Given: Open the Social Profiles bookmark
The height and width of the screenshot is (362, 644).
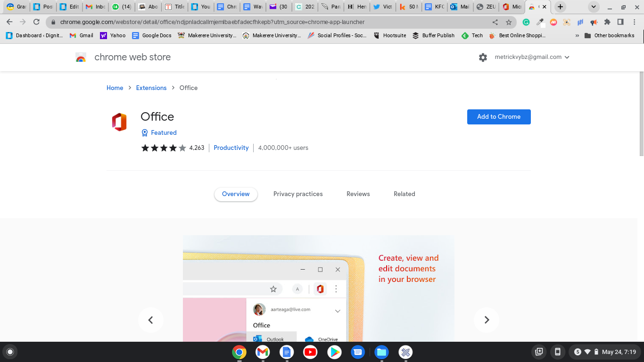Looking at the screenshot, I should [x=337, y=35].
